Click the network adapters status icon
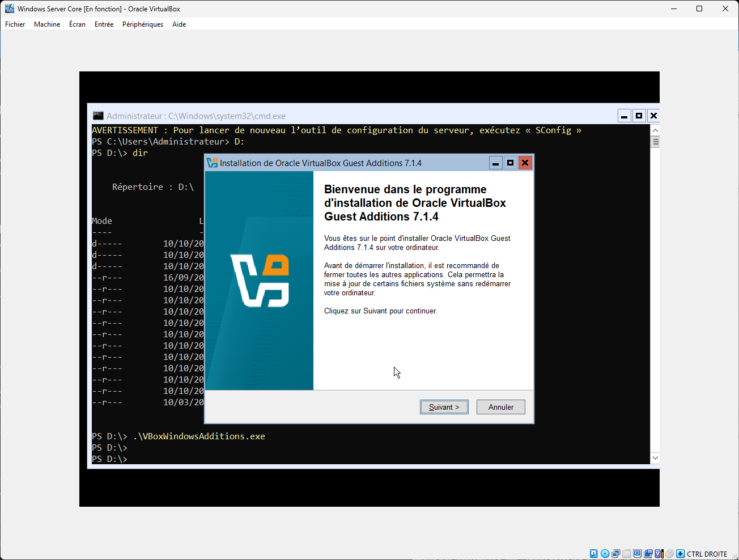Viewport: 739px width, 560px height. pos(615,554)
